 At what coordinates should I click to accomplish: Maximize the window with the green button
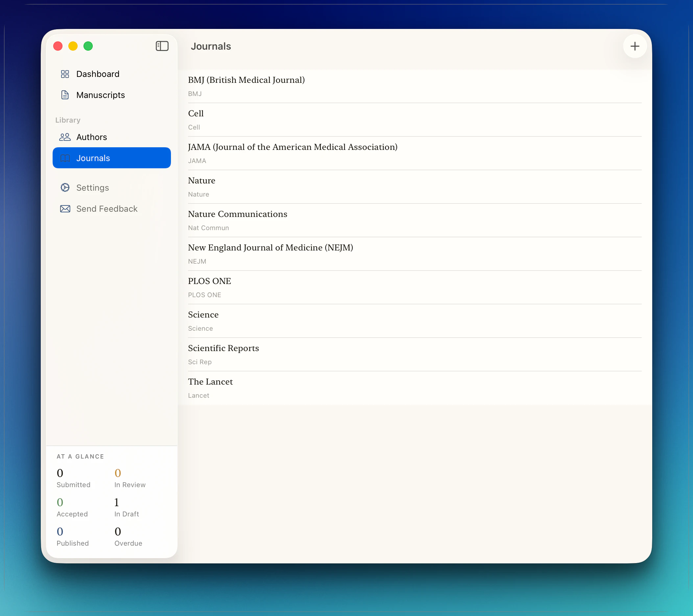(88, 46)
